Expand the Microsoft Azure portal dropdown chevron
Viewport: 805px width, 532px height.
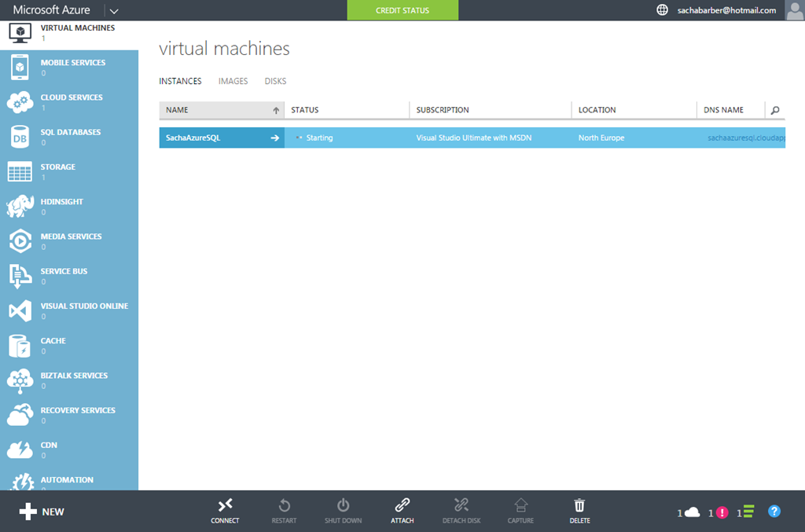click(x=114, y=11)
